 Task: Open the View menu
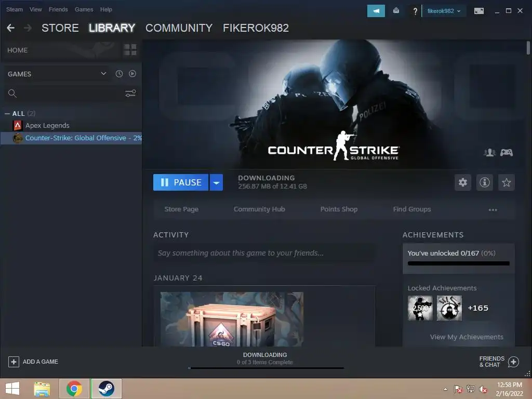(36, 9)
